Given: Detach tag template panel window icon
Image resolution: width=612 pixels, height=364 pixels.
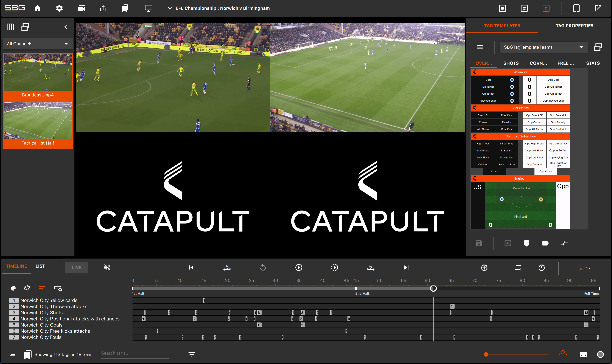Looking at the screenshot, I should click(598, 47).
